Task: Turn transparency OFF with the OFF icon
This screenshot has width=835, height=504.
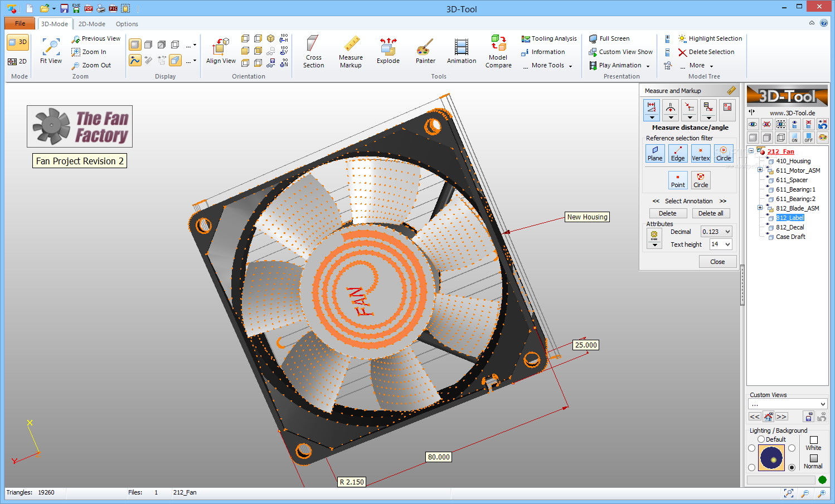Action: (809, 138)
